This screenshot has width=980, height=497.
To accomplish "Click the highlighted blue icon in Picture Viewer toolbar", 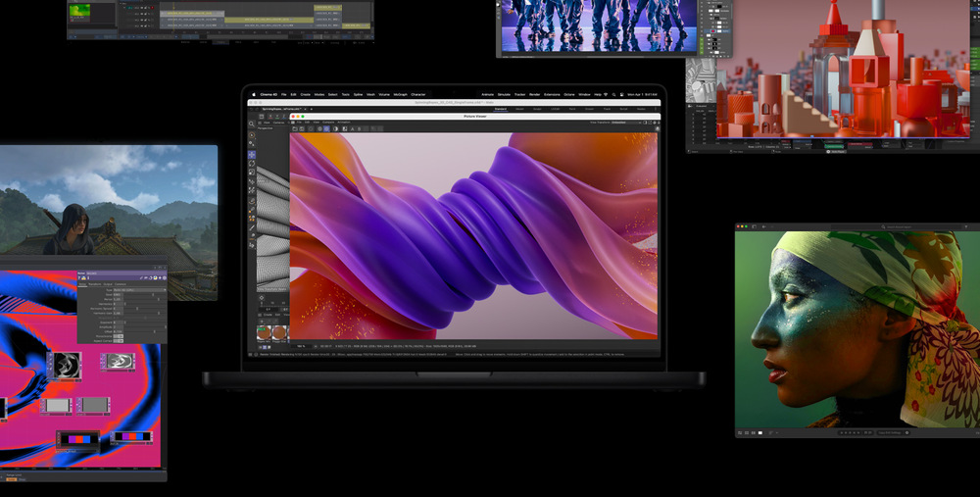I will (x=326, y=128).
